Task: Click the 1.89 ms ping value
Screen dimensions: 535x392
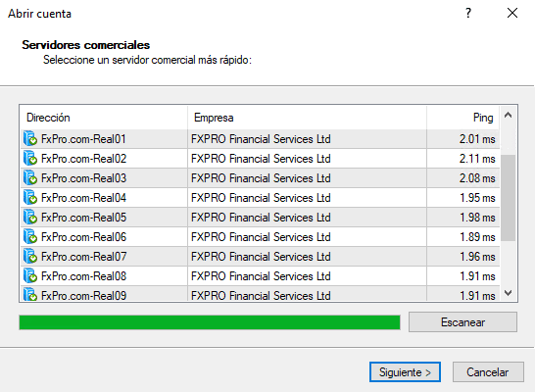Action: tap(477, 237)
